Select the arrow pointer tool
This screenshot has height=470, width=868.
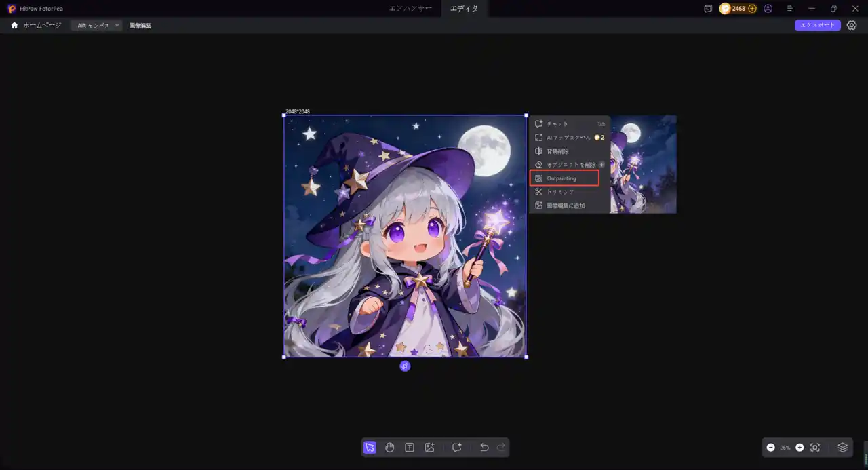[370, 448]
